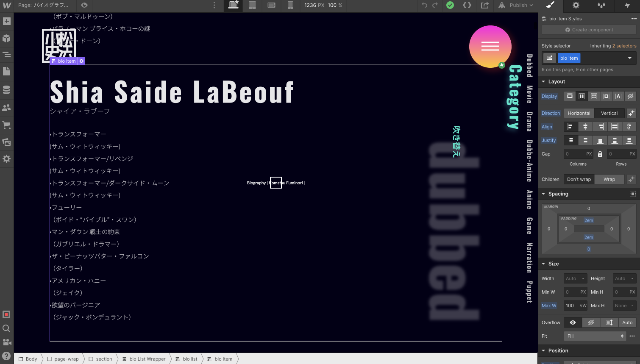Open the pink hamburger menu button

[490, 46]
